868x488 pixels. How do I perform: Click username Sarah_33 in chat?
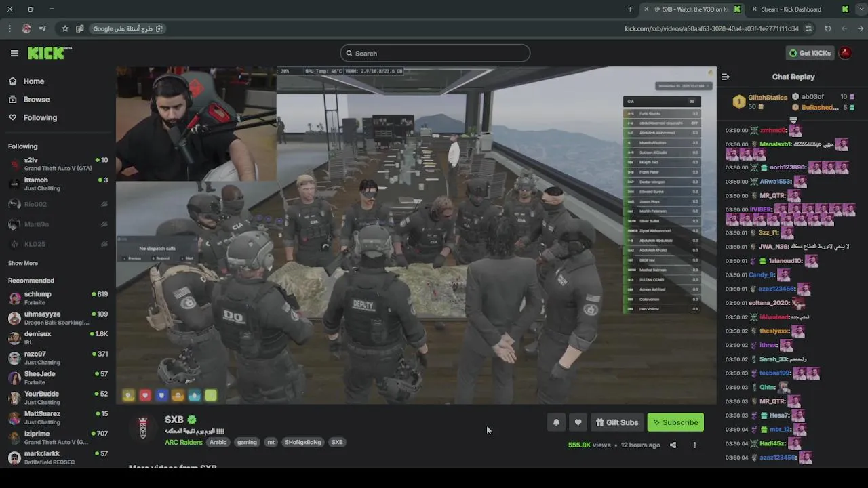tap(774, 359)
